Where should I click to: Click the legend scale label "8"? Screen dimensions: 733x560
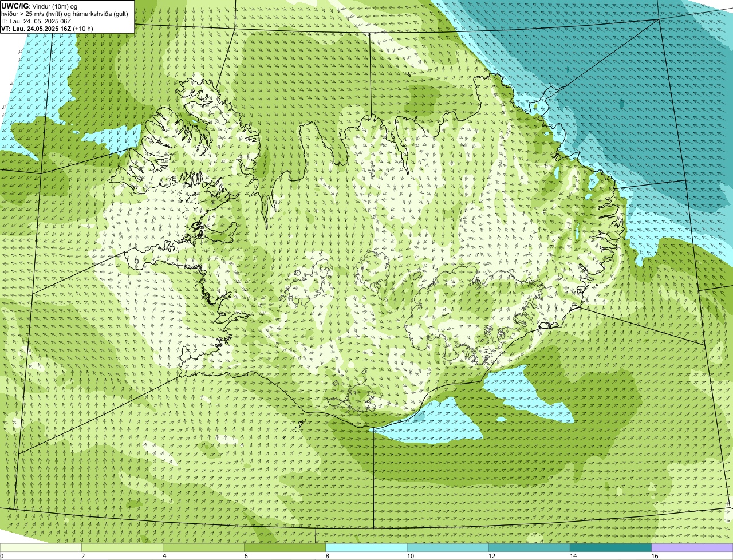click(x=327, y=556)
